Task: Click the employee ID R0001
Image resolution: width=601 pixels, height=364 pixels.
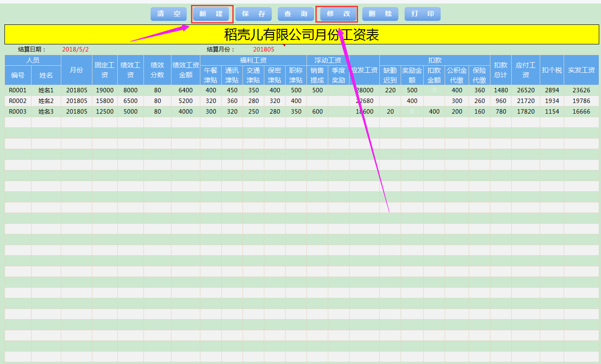Action: coord(18,90)
